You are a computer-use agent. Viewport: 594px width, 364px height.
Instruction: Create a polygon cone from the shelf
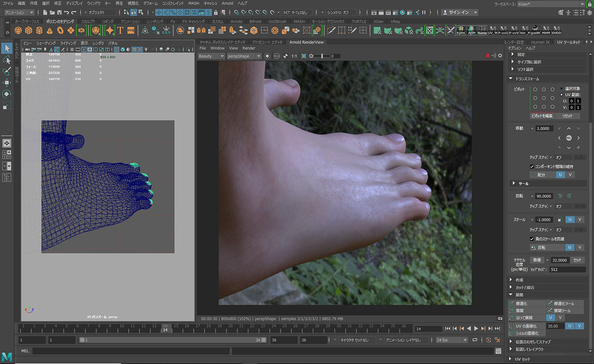point(50,30)
